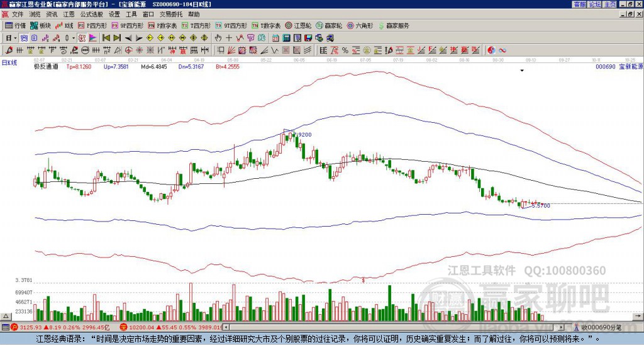Switch to K线 chart view

click(64, 25)
